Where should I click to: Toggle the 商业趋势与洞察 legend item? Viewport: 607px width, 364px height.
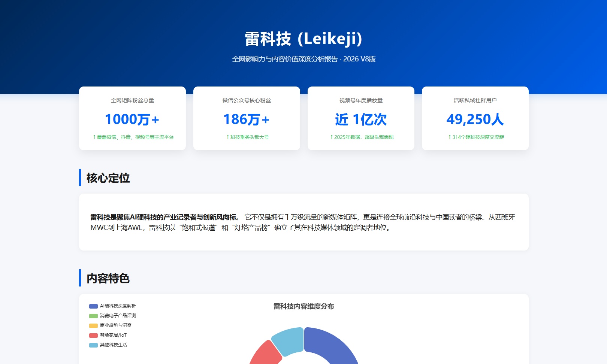coord(110,325)
